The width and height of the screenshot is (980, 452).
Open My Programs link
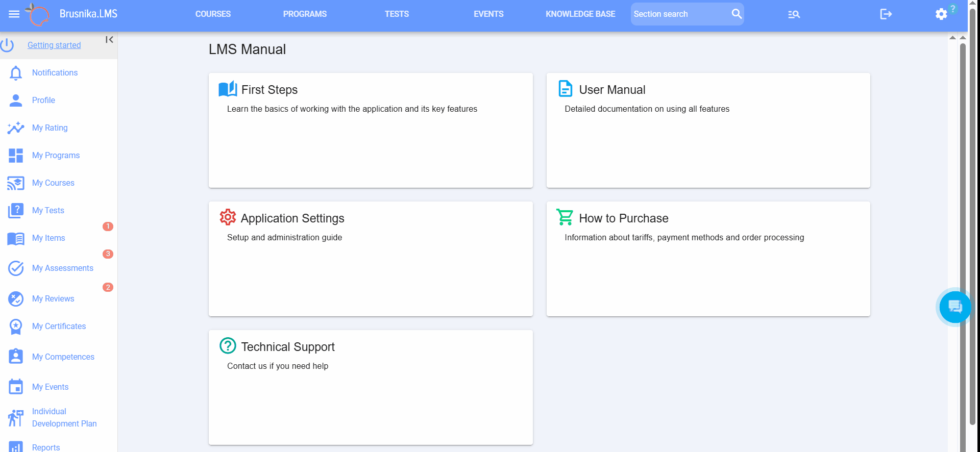click(x=56, y=156)
